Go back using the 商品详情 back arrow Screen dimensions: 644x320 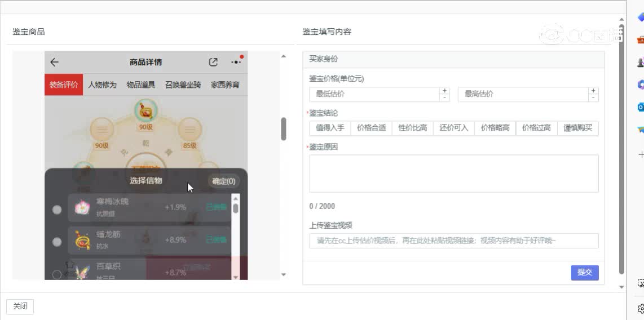click(x=54, y=63)
